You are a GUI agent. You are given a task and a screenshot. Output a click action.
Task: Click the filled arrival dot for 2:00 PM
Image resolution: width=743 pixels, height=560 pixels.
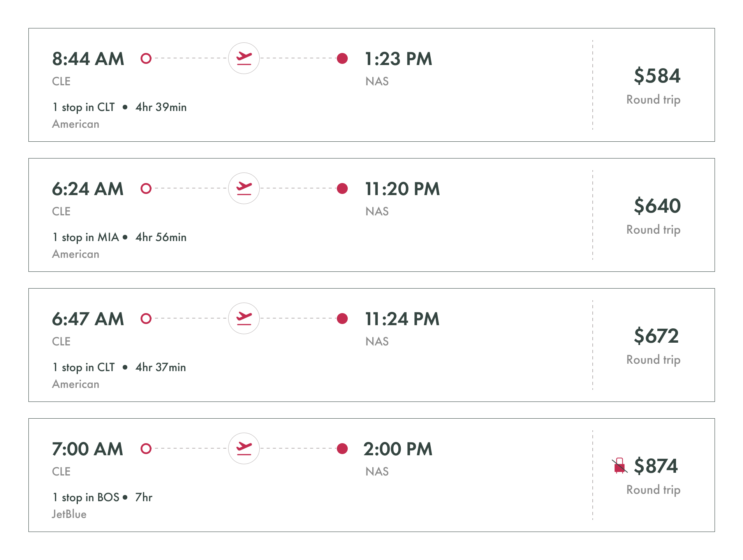342,449
